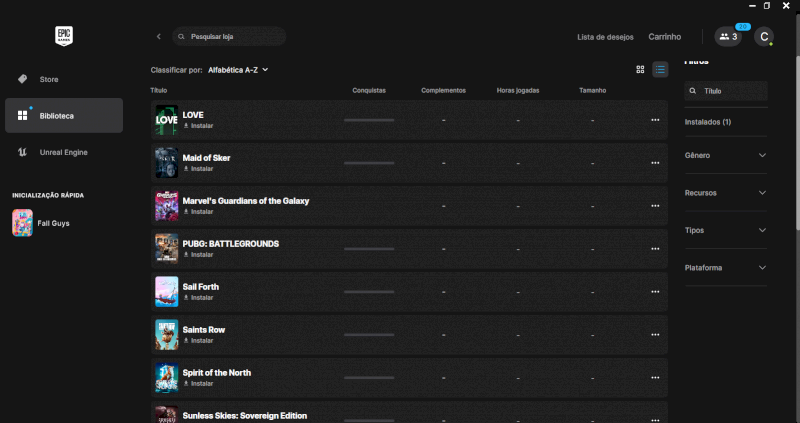The width and height of the screenshot is (800, 423).
Task: Click the LOVE game thumbnail
Action: pyautogui.click(x=167, y=120)
